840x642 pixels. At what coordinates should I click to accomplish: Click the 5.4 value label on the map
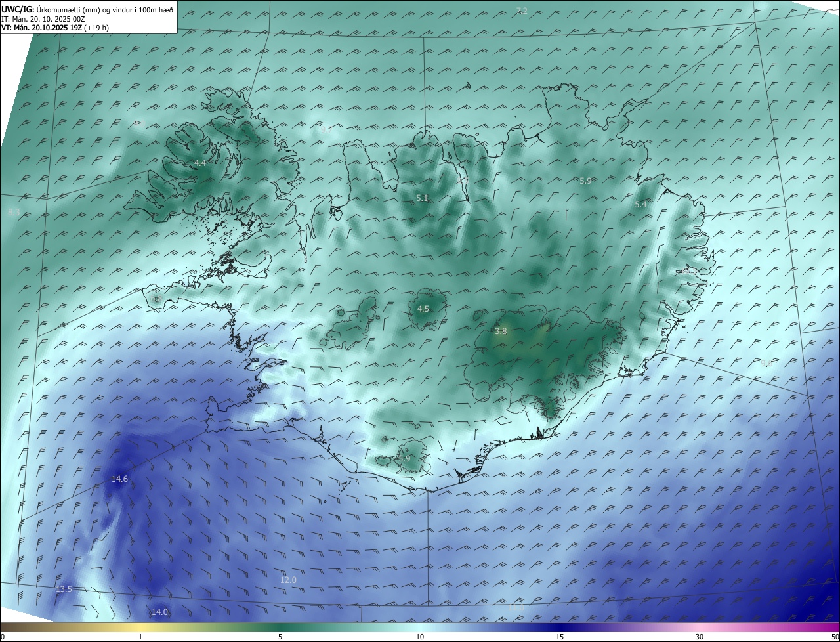(x=640, y=205)
